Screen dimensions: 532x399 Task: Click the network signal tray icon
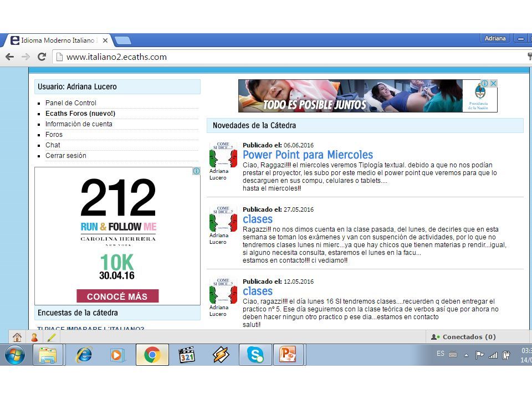493,355
